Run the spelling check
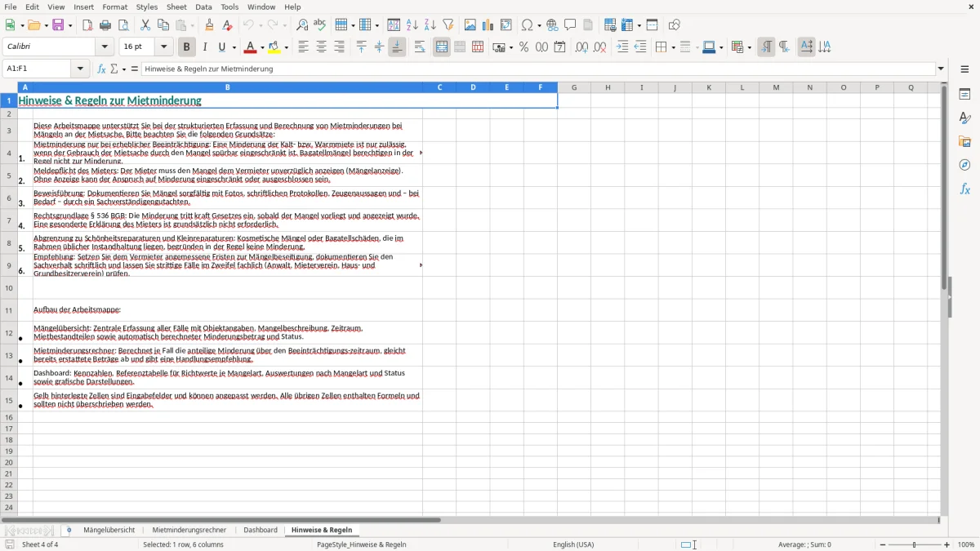This screenshot has height=551, width=980. [320, 25]
